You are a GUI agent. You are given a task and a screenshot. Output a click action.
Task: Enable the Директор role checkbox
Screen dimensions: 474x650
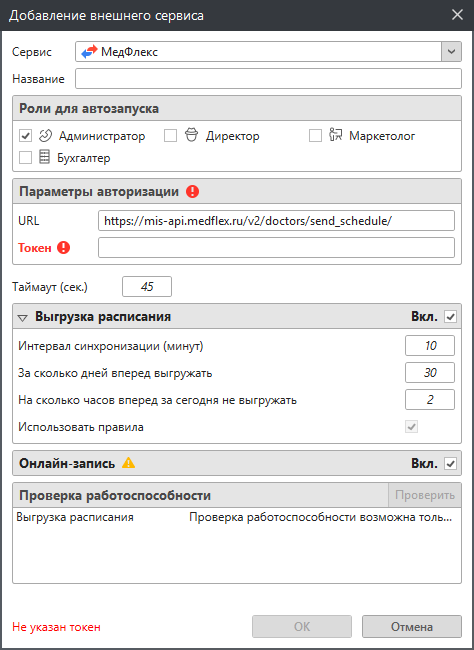(170, 136)
